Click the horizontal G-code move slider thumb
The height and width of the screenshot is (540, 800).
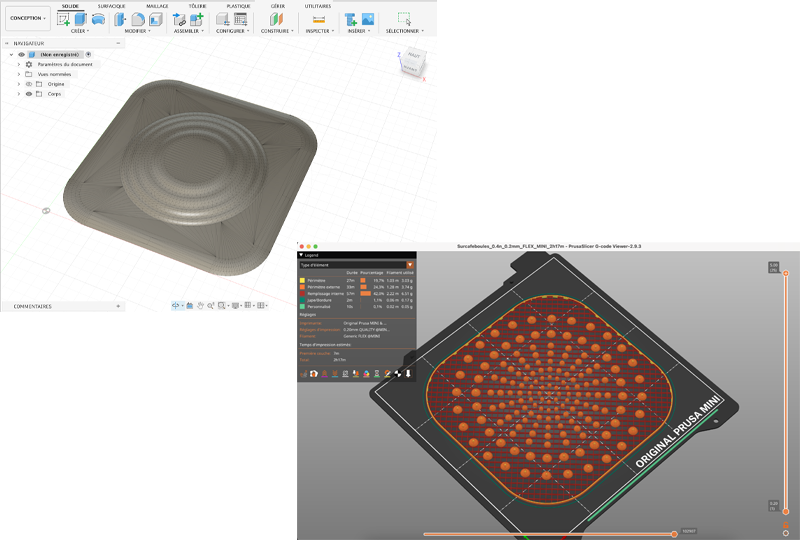click(x=674, y=534)
